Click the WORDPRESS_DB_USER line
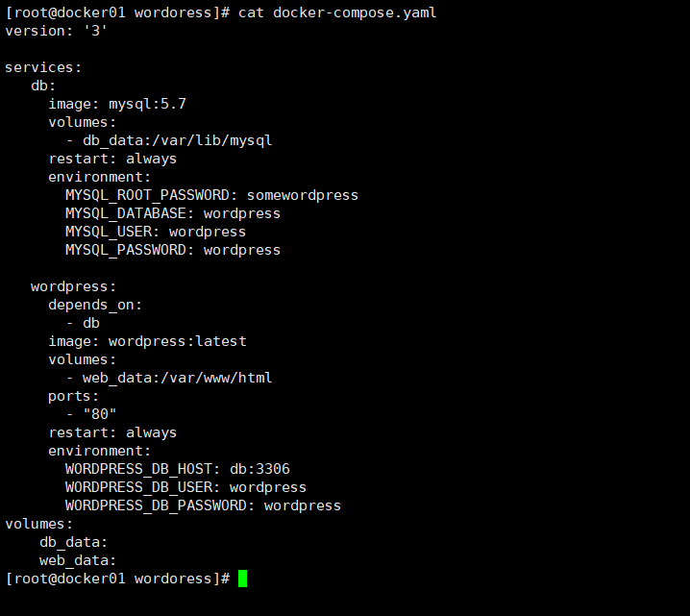 (185, 487)
